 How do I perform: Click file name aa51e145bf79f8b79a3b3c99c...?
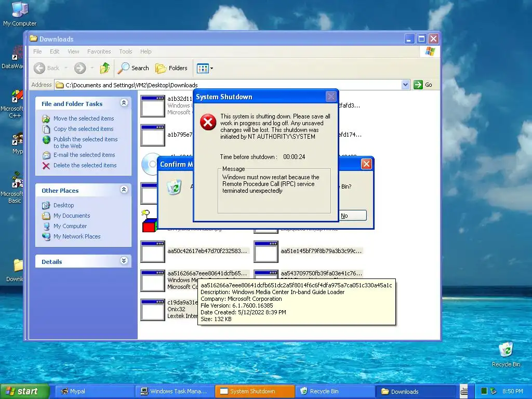[x=321, y=251]
